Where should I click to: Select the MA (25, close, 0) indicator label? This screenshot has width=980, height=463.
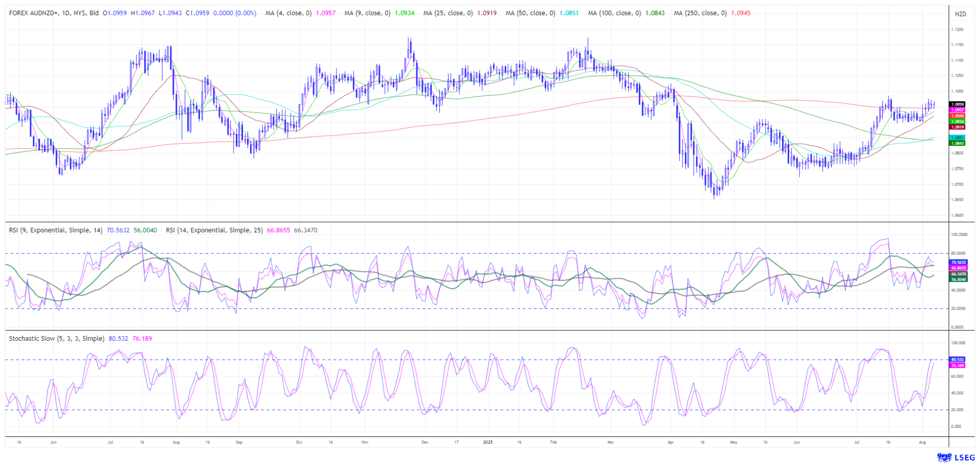click(x=448, y=13)
